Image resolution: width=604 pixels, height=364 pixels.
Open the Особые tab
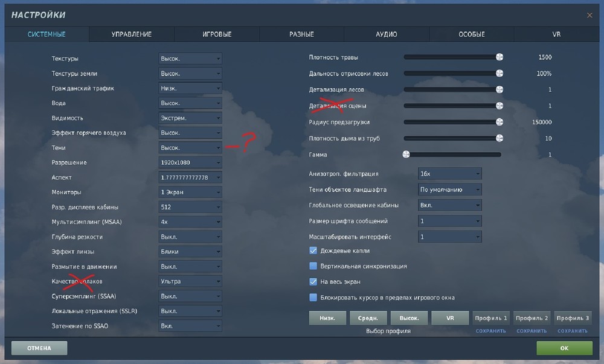[x=472, y=34]
